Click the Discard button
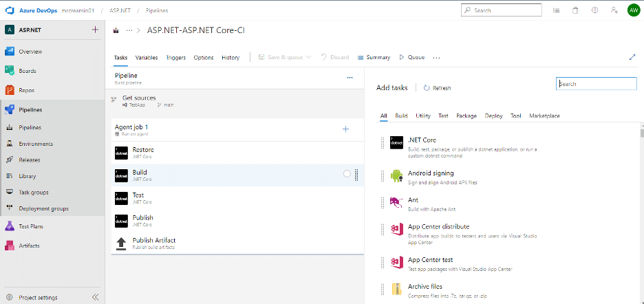 (x=335, y=58)
